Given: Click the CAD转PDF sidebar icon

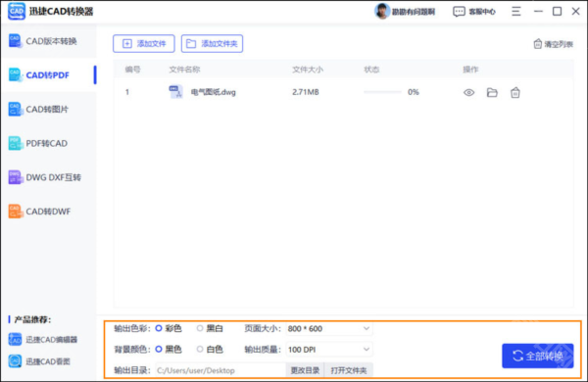Looking at the screenshot, I should click(x=15, y=75).
